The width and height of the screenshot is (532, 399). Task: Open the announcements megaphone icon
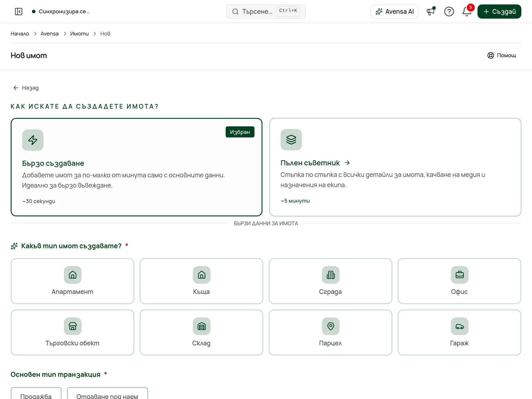(x=431, y=12)
